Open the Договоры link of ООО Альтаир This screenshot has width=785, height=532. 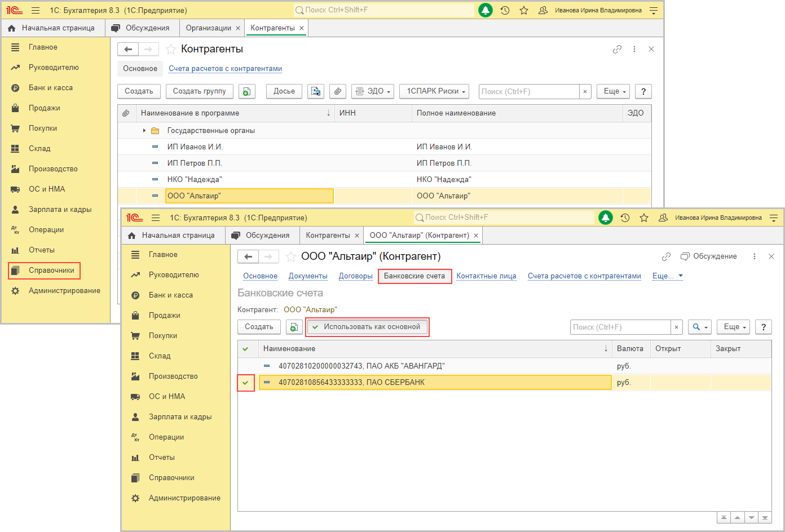tap(355, 276)
